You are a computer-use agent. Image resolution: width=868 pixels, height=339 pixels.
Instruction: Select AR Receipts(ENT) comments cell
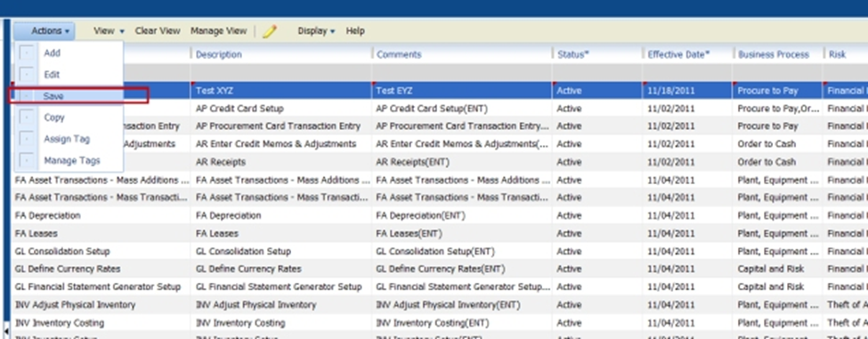(462, 162)
